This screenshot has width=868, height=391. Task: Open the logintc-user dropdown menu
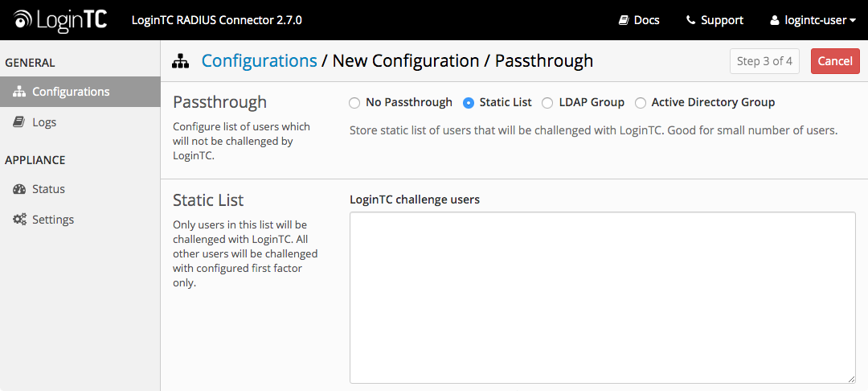pos(813,20)
